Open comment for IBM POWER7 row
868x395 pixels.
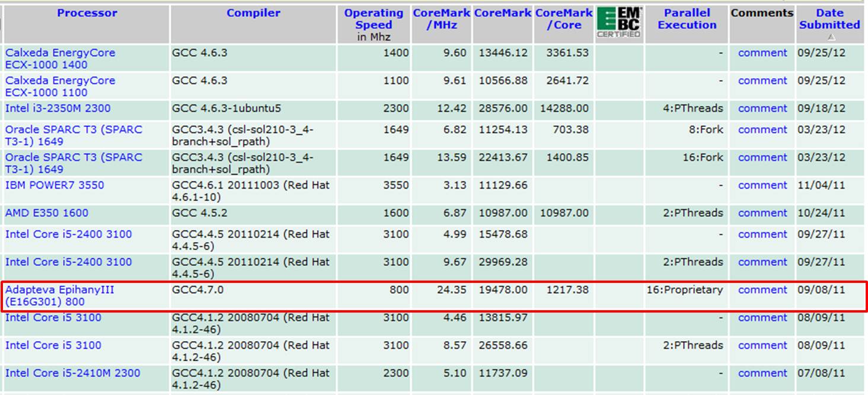pos(762,185)
